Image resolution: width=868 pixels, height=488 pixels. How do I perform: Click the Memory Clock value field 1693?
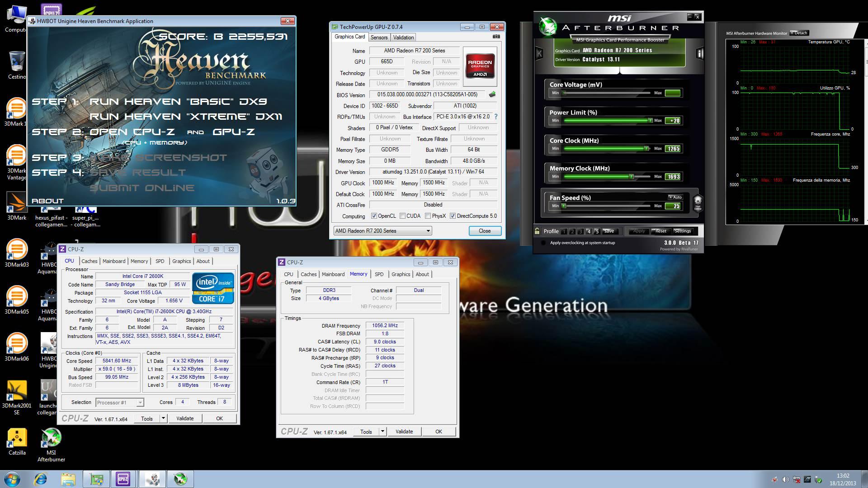[x=673, y=177]
